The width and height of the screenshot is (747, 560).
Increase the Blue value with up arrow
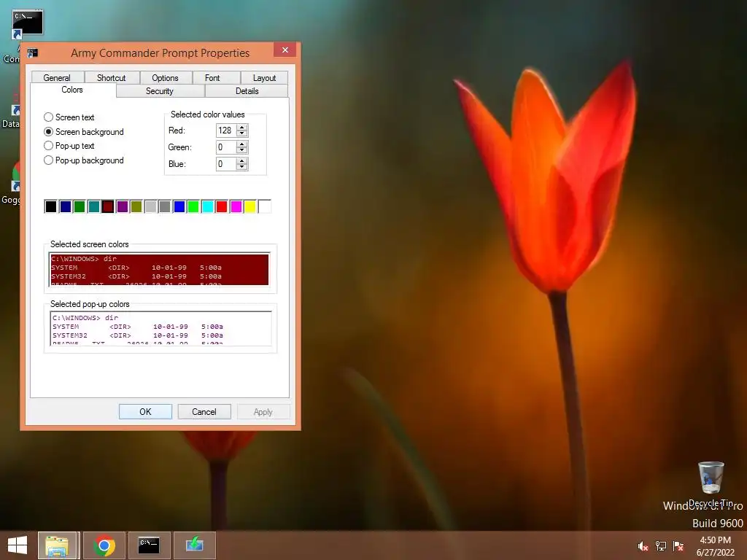(x=242, y=161)
